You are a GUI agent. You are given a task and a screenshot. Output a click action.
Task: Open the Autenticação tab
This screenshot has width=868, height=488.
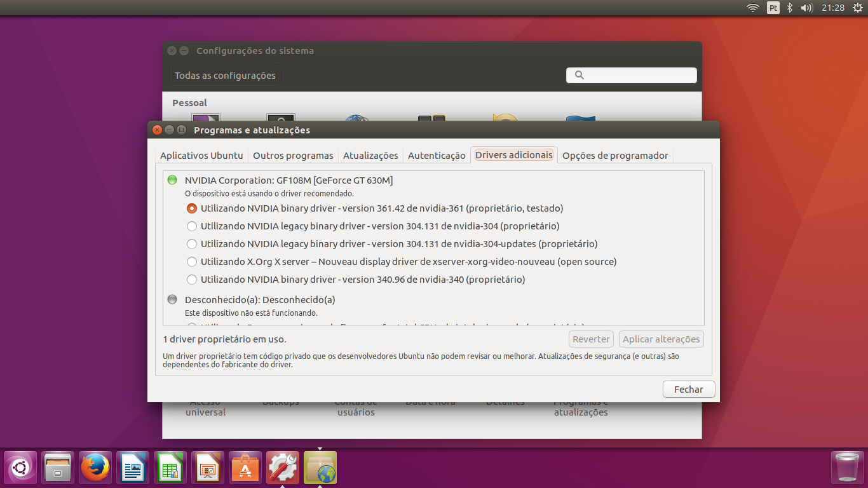pyautogui.click(x=437, y=156)
